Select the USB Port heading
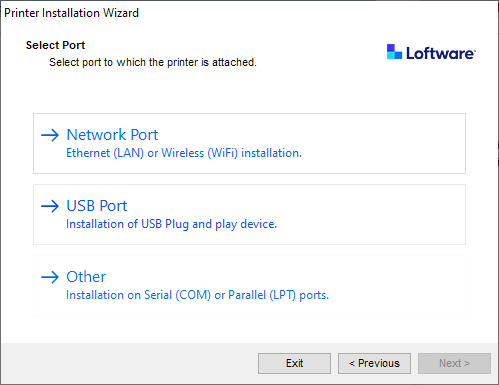 [97, 206]
